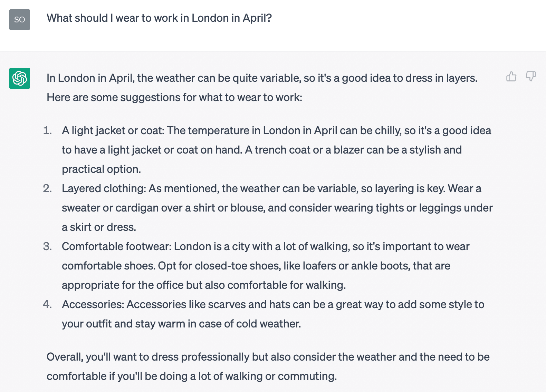
Task: Click list number 3 marker
Action: coord(47,246)
